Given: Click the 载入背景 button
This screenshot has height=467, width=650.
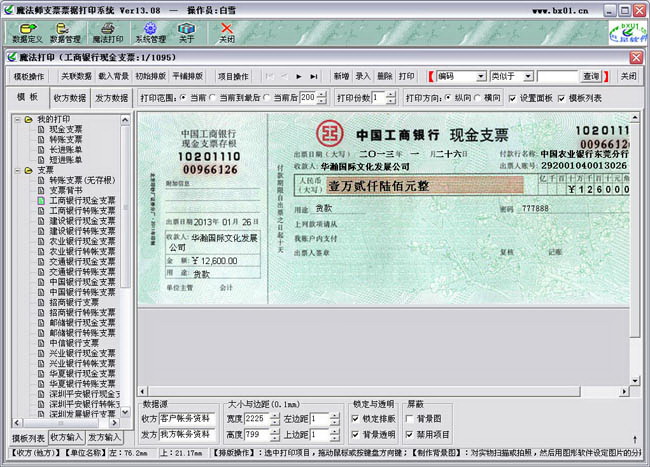Looking at the screenshot, I should click(x=114, y=76).
